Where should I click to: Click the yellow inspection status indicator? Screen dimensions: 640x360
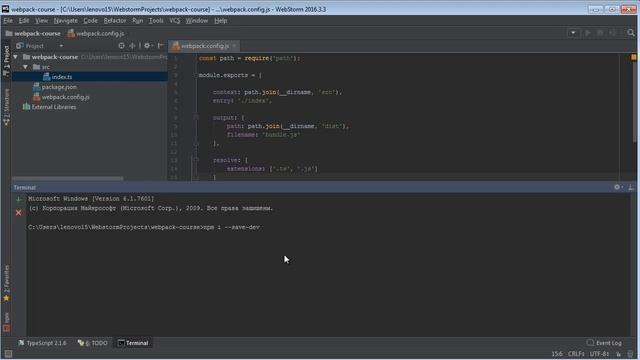pyautogui.click(x=634, y=57)
